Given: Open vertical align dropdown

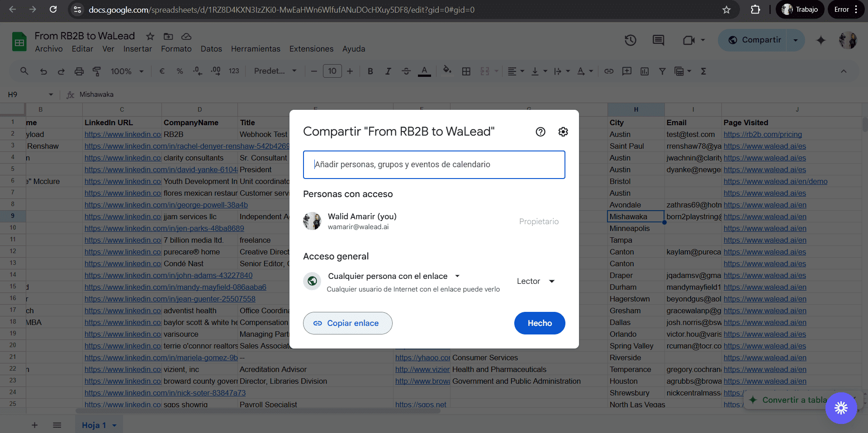Looking at the screenshot, I should (539, 71).
